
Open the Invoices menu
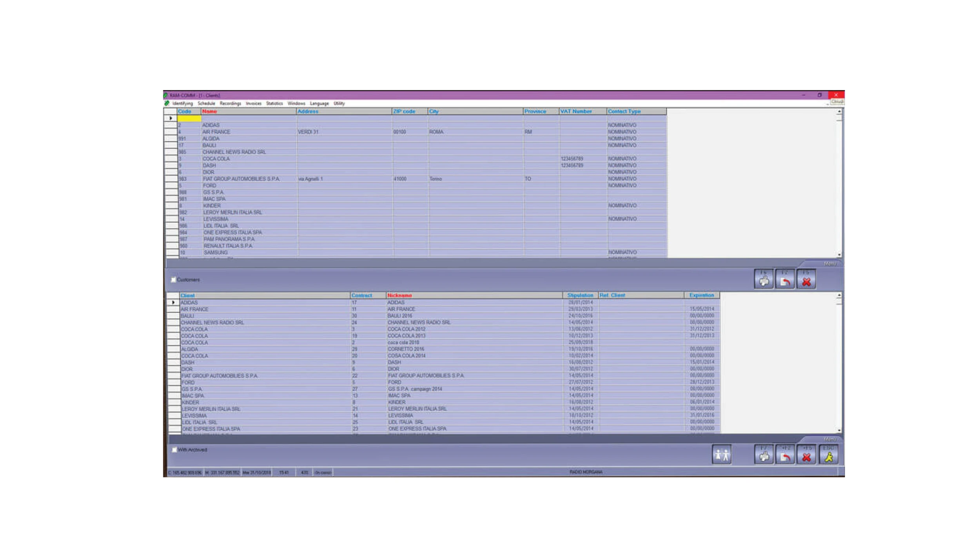[253, 103]
